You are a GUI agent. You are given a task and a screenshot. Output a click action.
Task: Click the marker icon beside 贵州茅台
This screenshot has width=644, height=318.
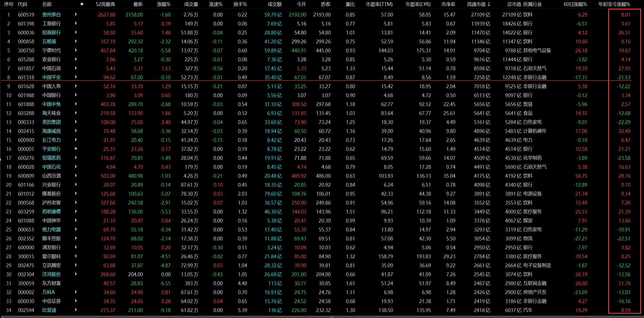pos(76,14)
